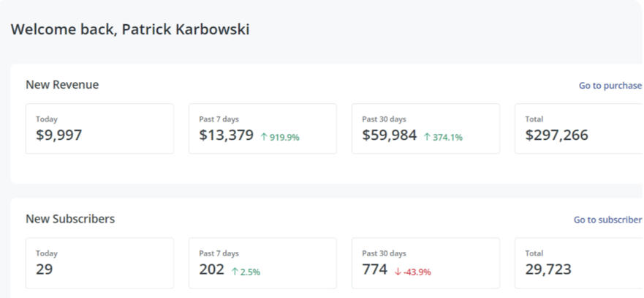Click the New Subscribers section heading
The image size is (644, 298).
coord(70,219)
